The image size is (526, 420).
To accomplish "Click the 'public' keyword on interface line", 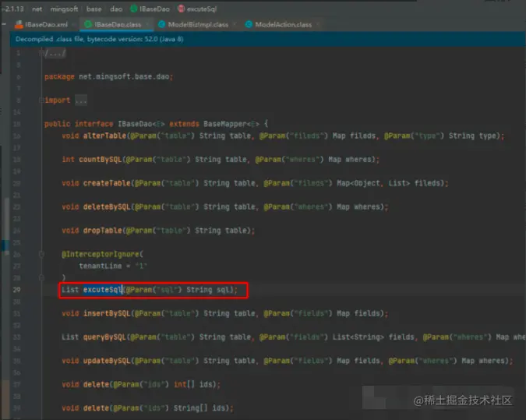I will [x=58, y=124].
